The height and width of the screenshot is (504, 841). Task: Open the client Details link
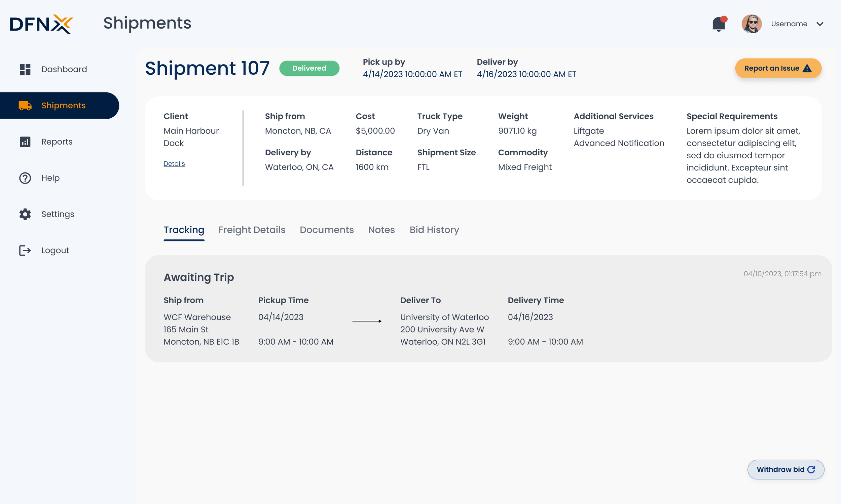174,163
